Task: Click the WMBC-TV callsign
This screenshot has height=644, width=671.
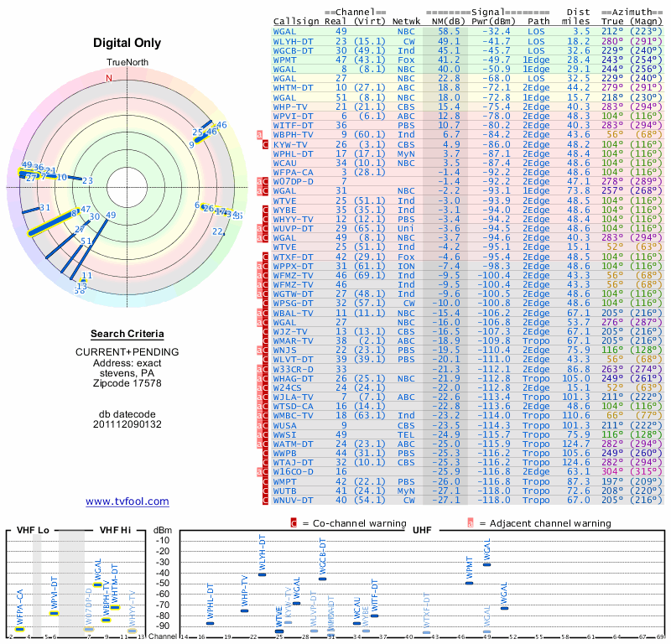Action: (293, 416)
